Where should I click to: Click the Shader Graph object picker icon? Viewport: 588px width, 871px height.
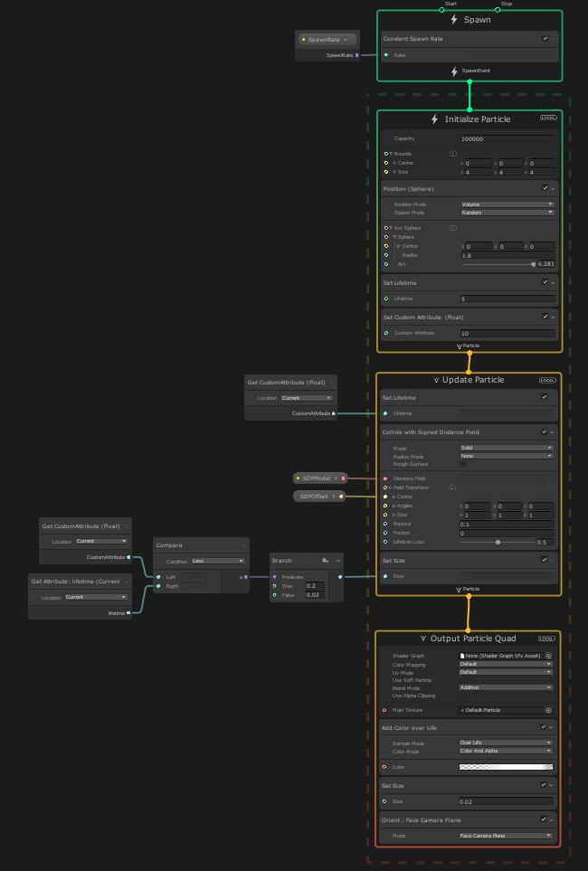point(548,656)
